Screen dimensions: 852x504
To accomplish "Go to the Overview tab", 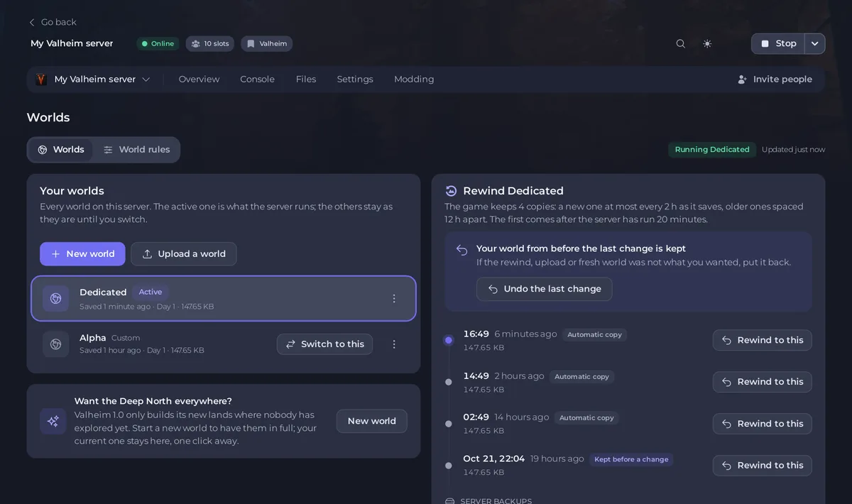I will tap(199, 80).
